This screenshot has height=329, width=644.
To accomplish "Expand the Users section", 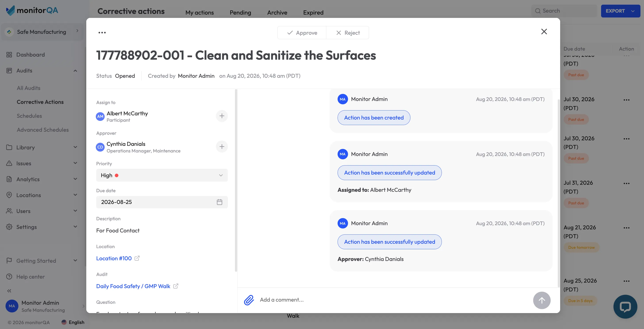I will pos(75,211).
